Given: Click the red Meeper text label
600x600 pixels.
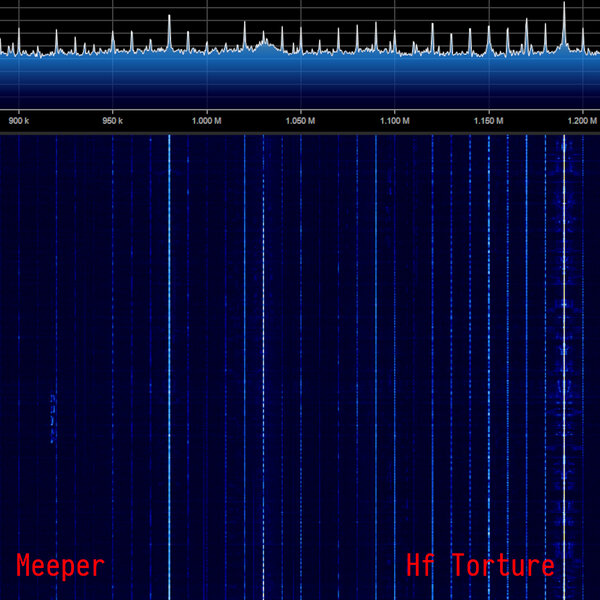Looking at the screenshot, I should 60,566.
